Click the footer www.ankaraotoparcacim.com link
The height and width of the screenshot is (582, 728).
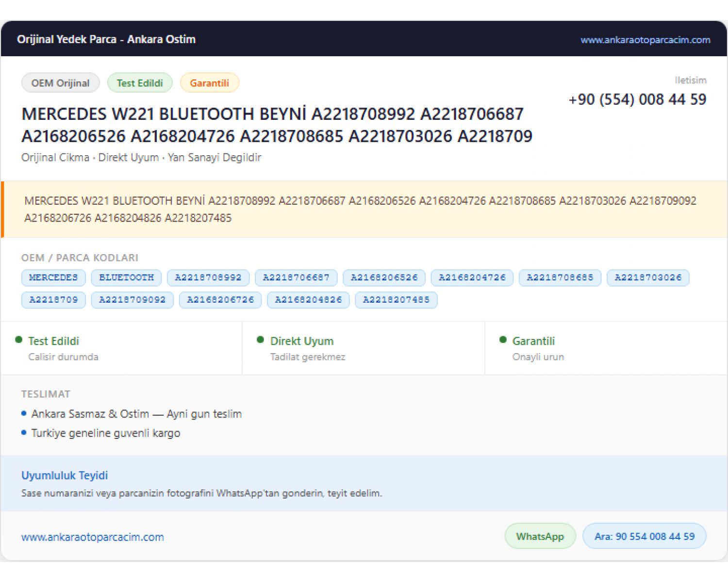pyautogui.click(x=93, y=537)
